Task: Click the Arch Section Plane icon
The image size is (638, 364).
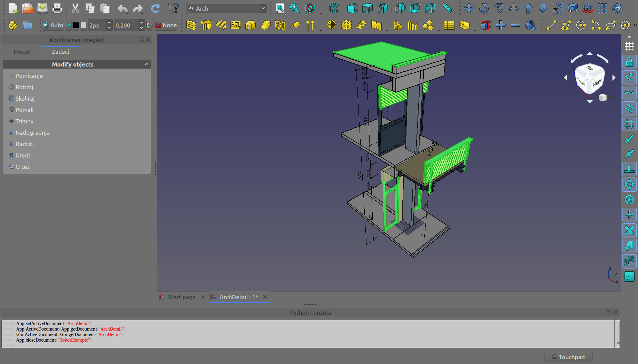Action: click(331, 25)
